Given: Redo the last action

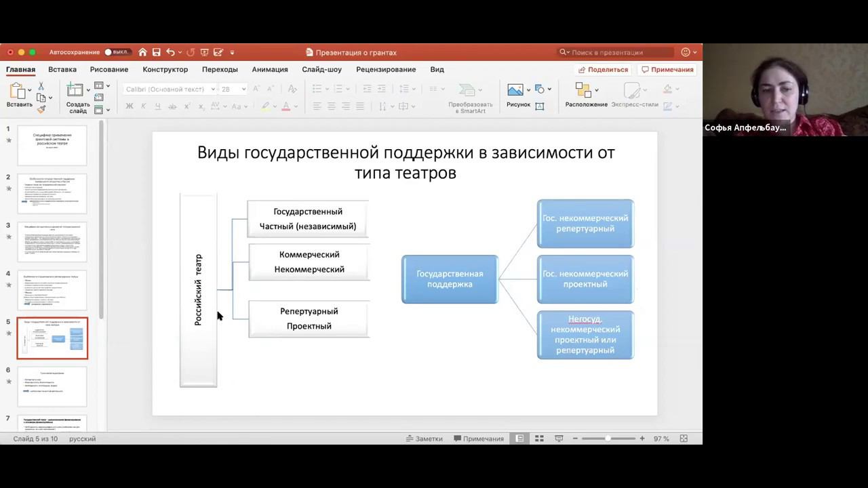Looking at the screenshot, I should coord(191,52).
